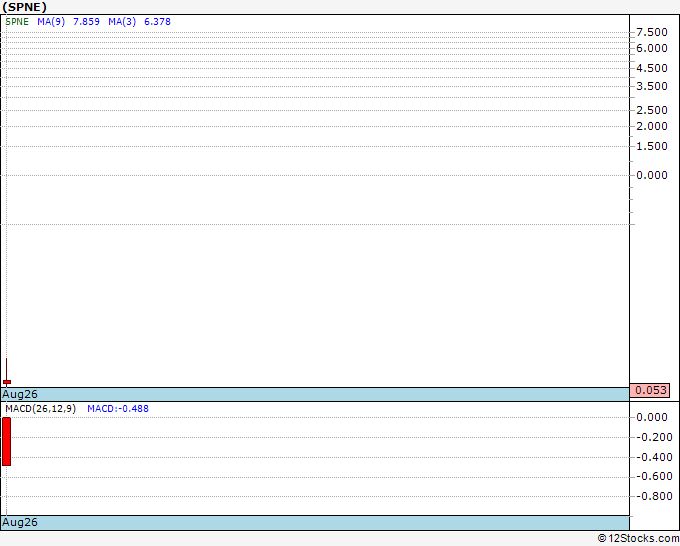Click the (SPNE) chart title
This screenshot has height=546, width=680.
[x=24, y=7]
